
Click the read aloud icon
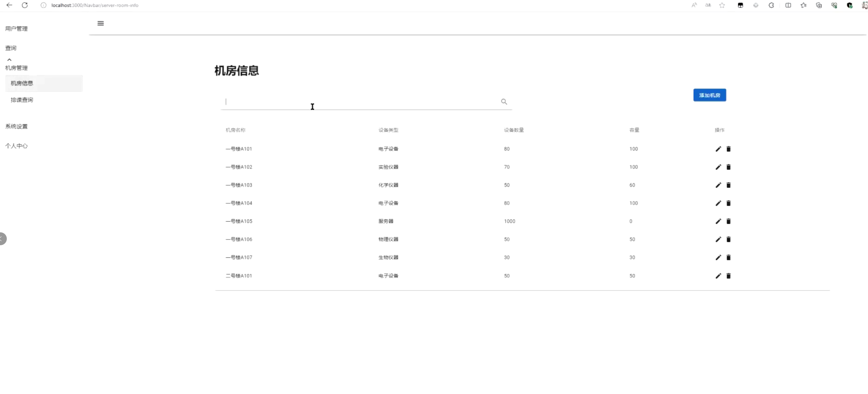coord(694,5)
